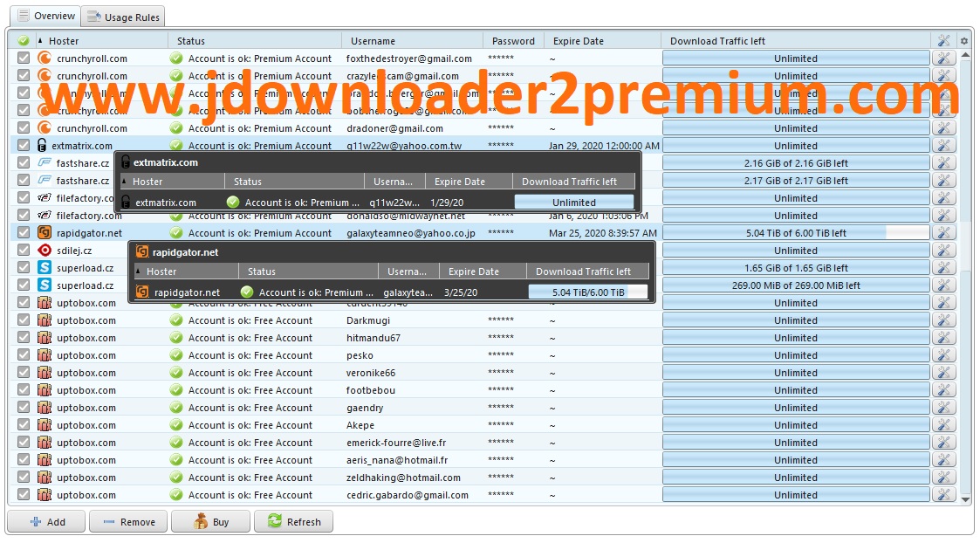Switch to the Overview tab
Image resolution: width=980 pixels, height=543 pixels.
(x=46, y=16)
